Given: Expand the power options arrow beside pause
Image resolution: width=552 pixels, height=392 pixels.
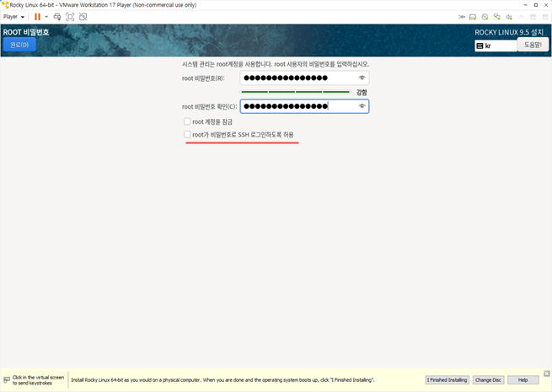Looking at the screenshot, I should click(46, 17).
